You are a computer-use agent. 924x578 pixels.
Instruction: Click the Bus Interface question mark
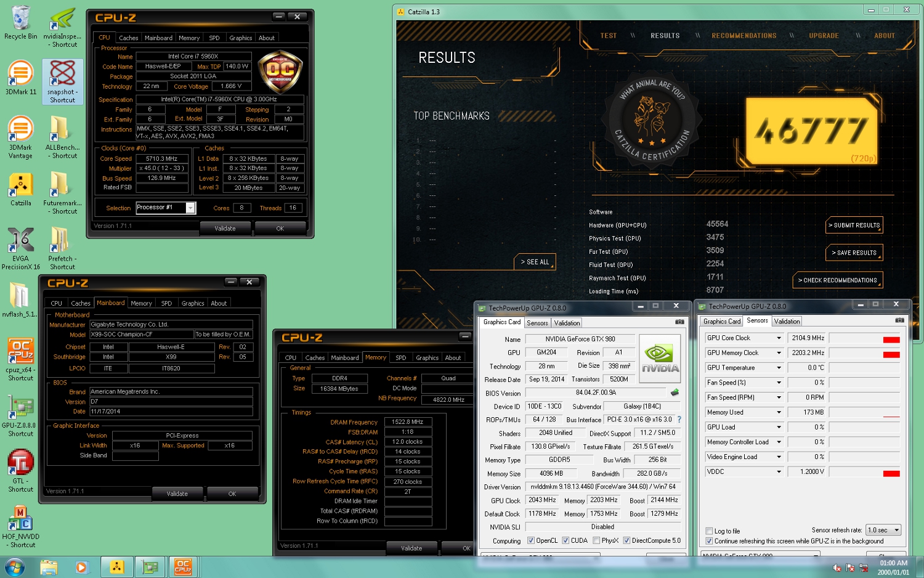679,420
